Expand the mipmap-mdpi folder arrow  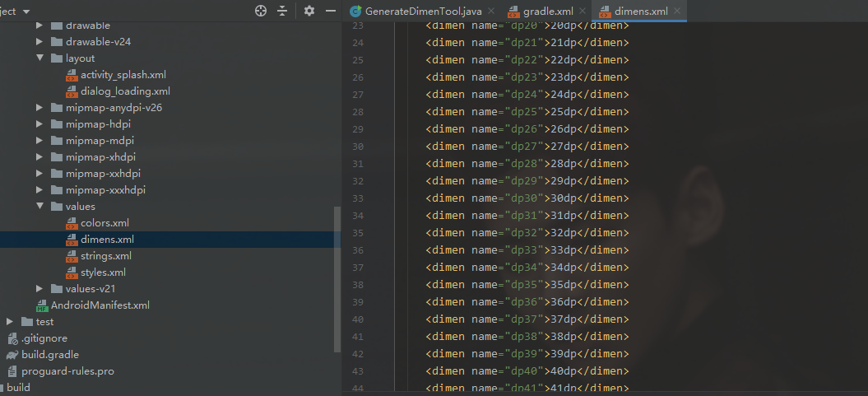point(39,141)
